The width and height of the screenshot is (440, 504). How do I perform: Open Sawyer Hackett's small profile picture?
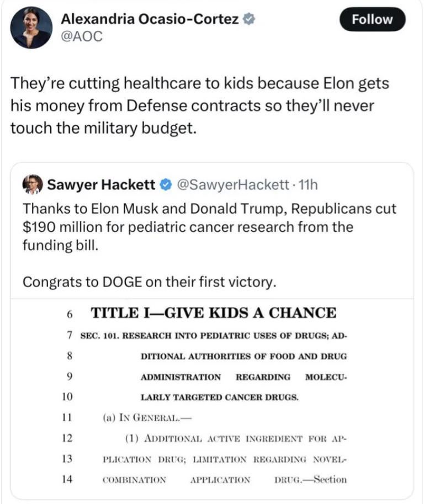[x=33, y=185]
